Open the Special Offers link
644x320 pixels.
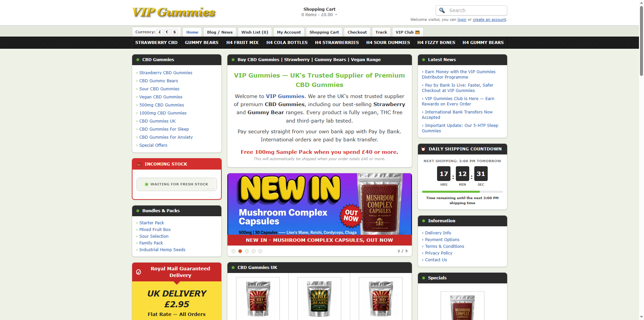[x=153, y=145]
